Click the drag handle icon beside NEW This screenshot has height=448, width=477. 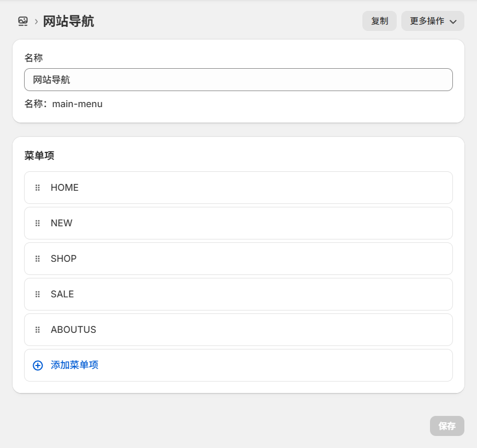point(37,223)
